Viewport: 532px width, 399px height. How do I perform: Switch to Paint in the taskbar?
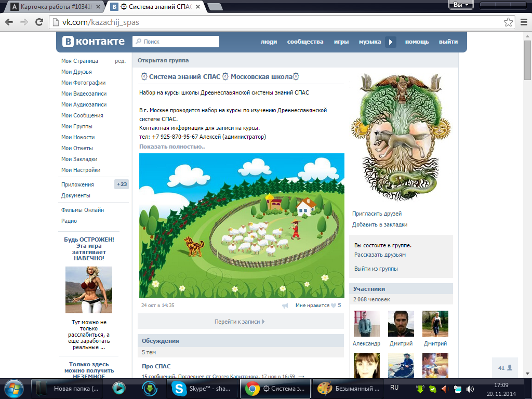coord(348,389)
